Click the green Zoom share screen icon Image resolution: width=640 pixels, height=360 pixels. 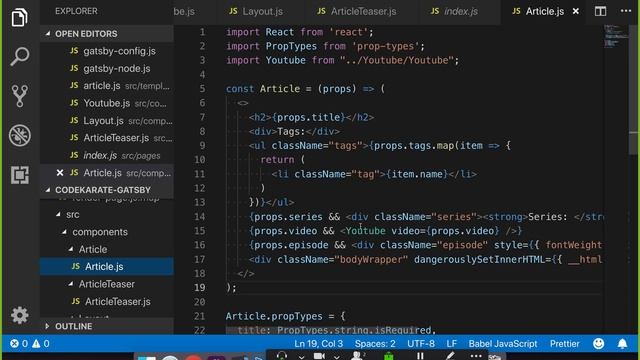389,356
